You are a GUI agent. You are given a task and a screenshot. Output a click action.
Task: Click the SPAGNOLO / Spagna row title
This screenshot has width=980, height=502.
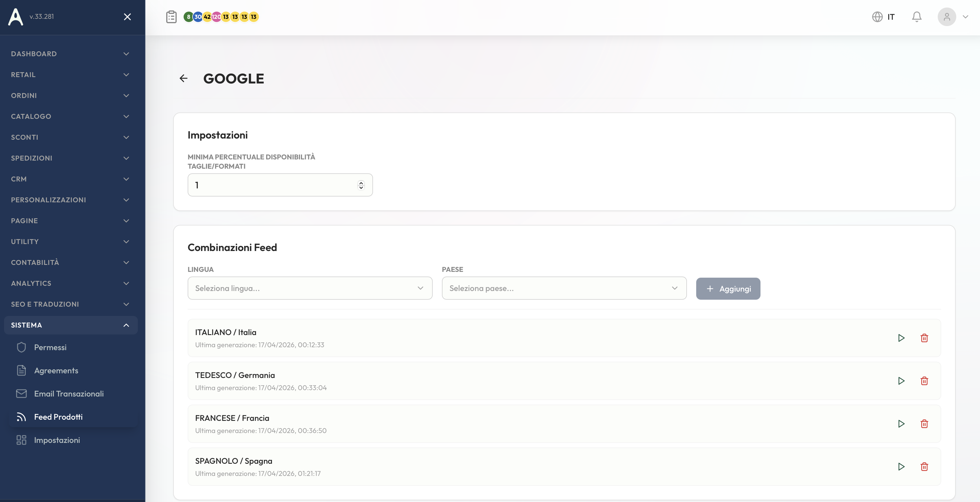[x=234, y=461]
